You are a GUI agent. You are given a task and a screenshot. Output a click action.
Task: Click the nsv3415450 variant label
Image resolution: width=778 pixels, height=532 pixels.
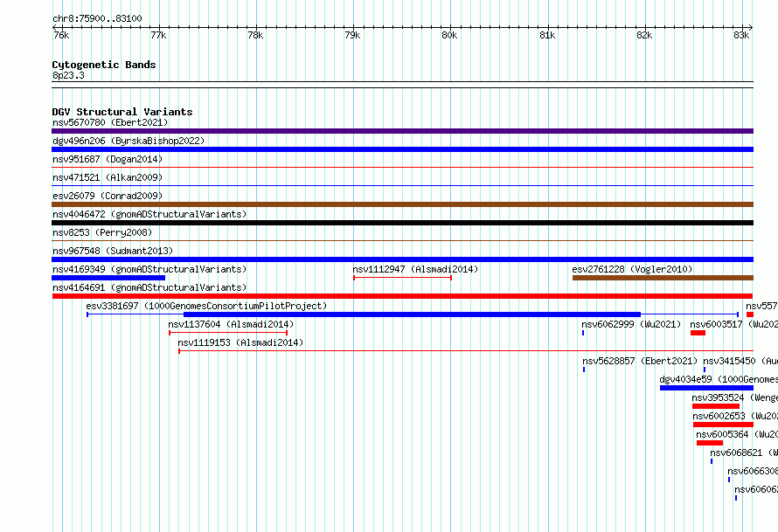click(x=740, y=361)
